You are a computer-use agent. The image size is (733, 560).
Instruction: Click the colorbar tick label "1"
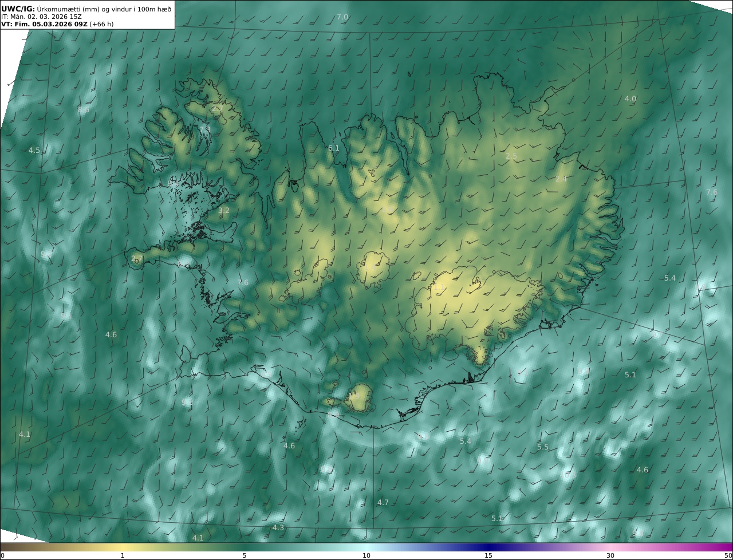tap(123, 555)
